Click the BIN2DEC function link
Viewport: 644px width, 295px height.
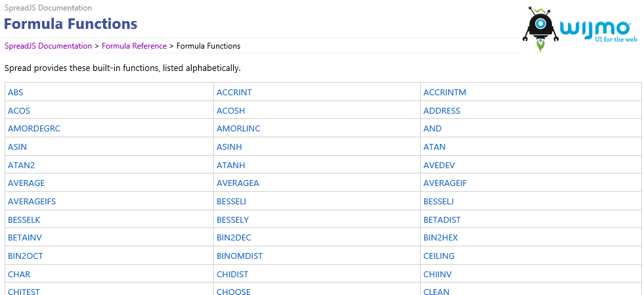coord(234,238)
